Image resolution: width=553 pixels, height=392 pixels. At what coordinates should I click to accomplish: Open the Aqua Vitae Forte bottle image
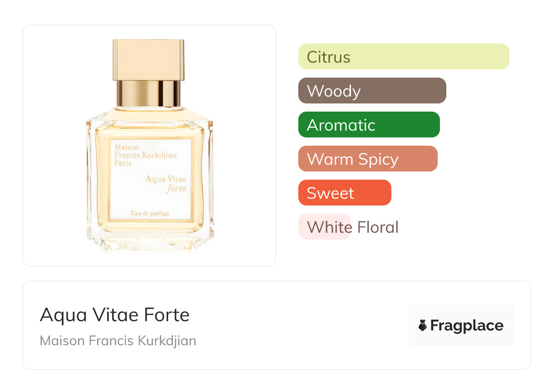click(149, 146)
